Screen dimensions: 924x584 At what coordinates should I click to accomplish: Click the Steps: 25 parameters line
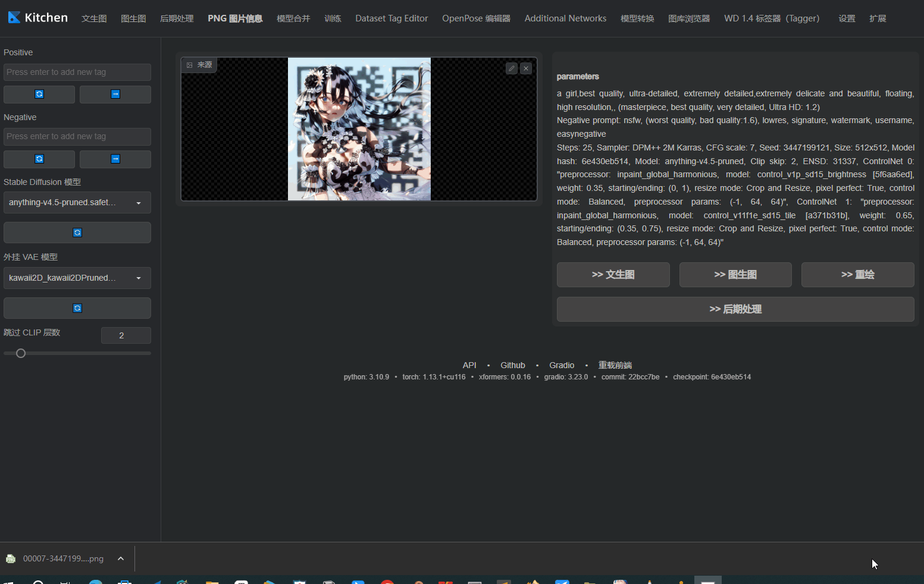click(735, 195)
